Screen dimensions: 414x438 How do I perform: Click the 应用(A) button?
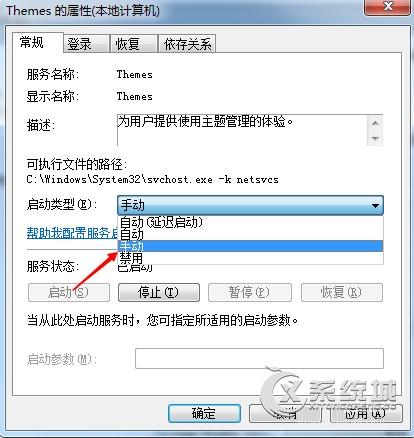tap(366, 413)
